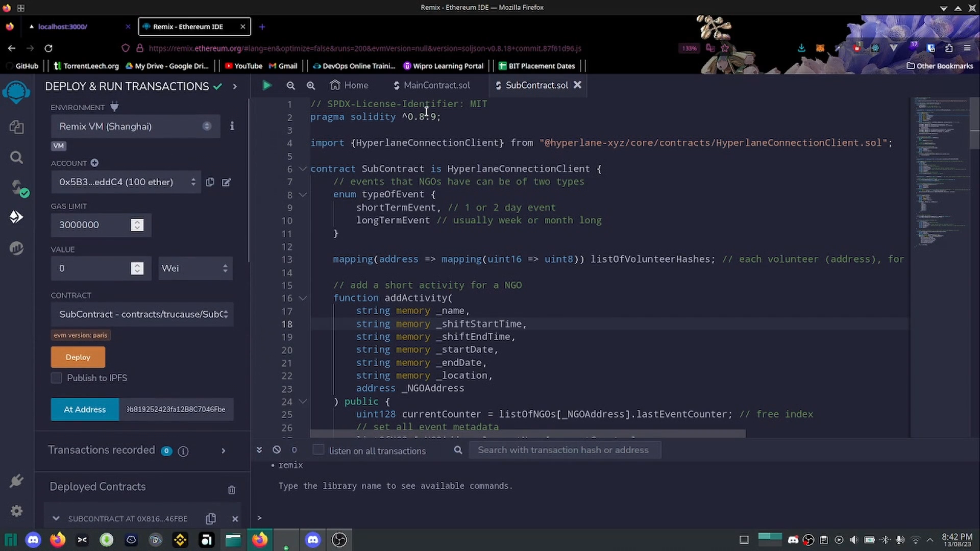Open Firefox downloads arrow icon

[801, 48]
